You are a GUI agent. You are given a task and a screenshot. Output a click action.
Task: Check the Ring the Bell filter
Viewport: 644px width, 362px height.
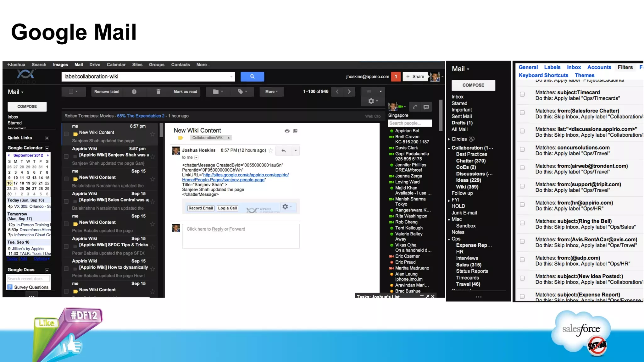point(522,223)
